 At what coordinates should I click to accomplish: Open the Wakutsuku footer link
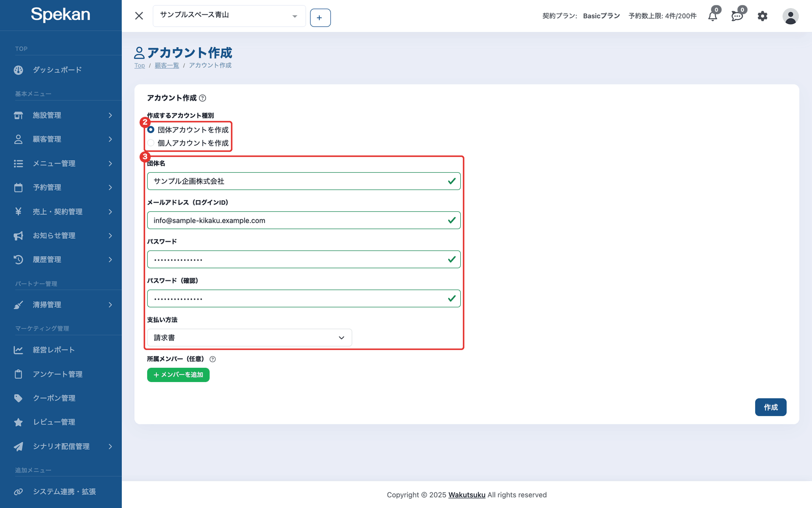pyautogui.click(x=467, y=495)
